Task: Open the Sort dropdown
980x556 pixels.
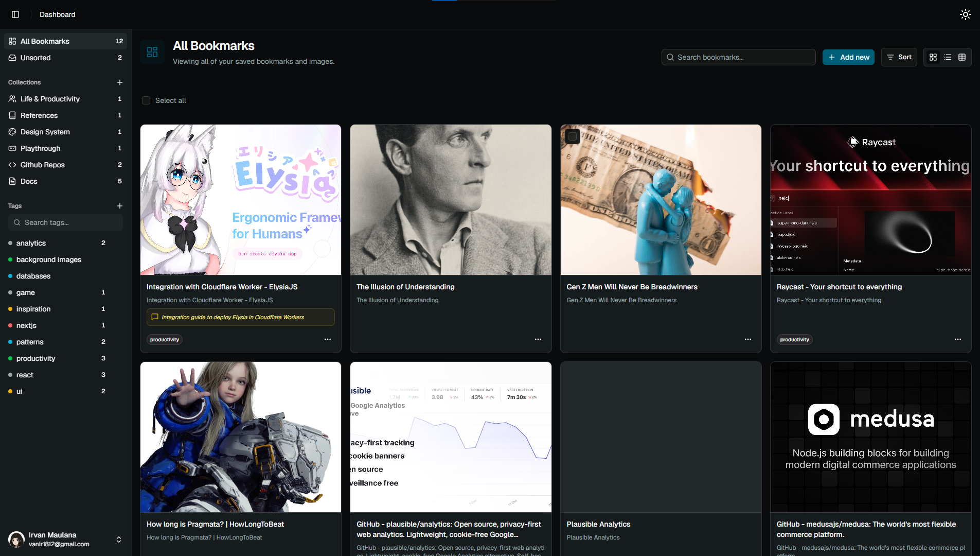Action: [899, 57]
